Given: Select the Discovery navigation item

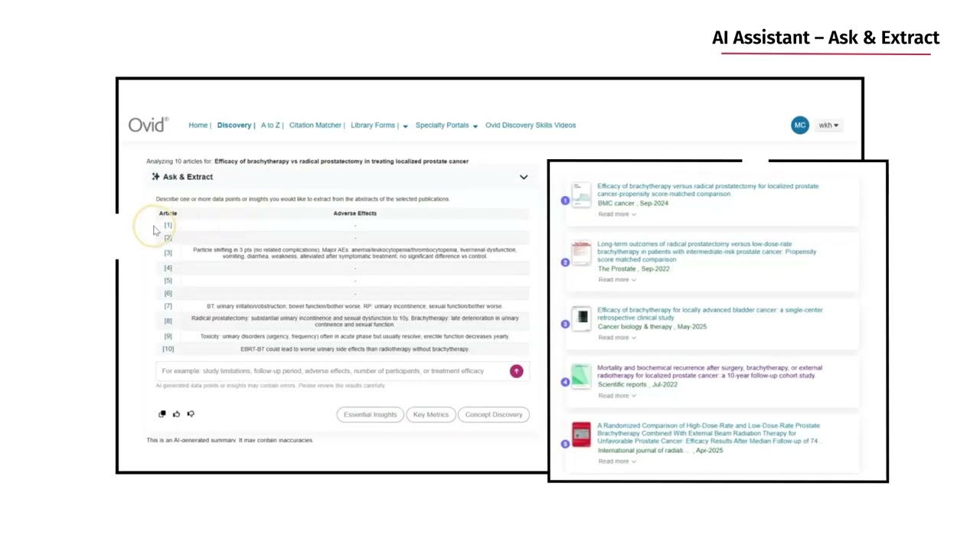Looking at the screenshot, I should point(234,126).
